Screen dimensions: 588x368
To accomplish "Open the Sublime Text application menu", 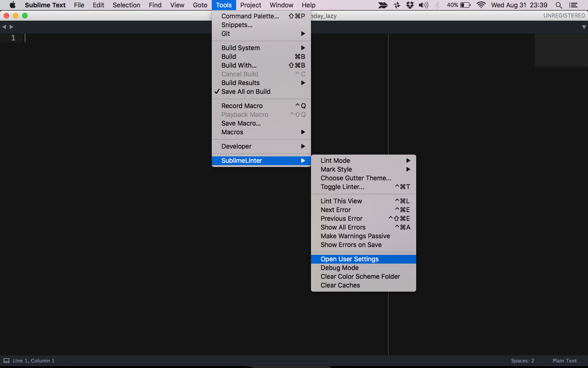I will 45,5.
